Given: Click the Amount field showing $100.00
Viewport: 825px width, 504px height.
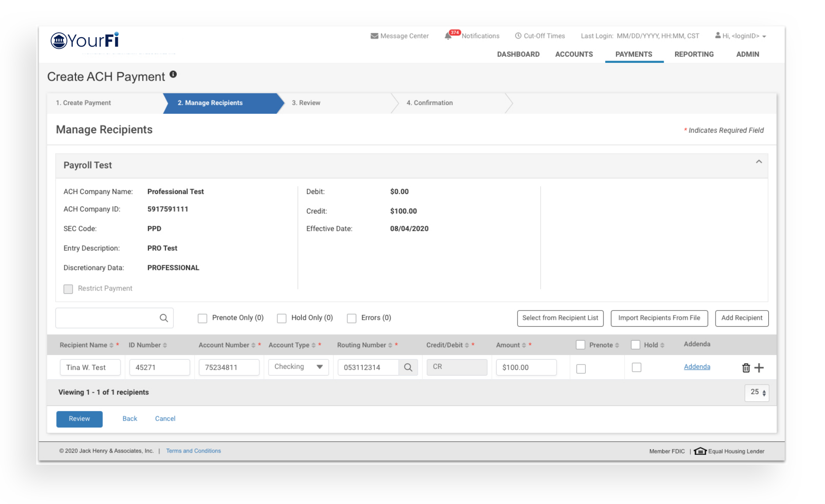Looking at the screenshot, I should (x=526, y=367).
